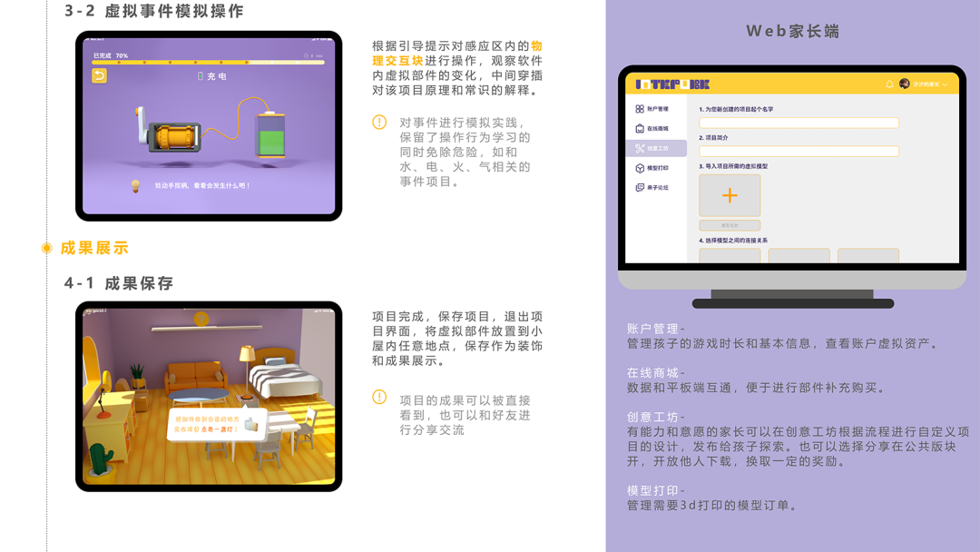Click the exclamation icon beside 对事件进行模拟实践
The image size is (980, 552).
coord(379,122)
